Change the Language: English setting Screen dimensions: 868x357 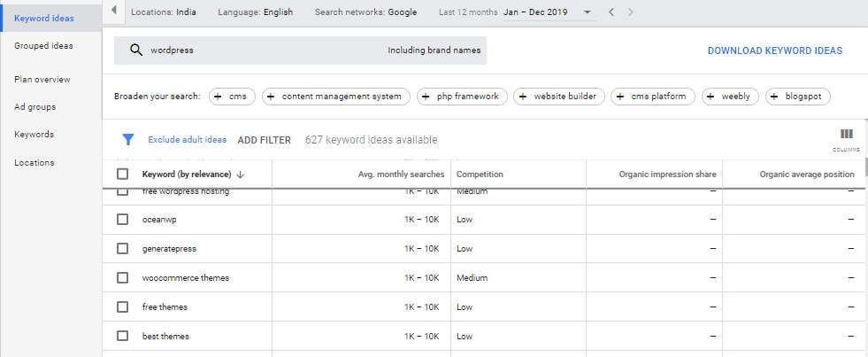255,12
